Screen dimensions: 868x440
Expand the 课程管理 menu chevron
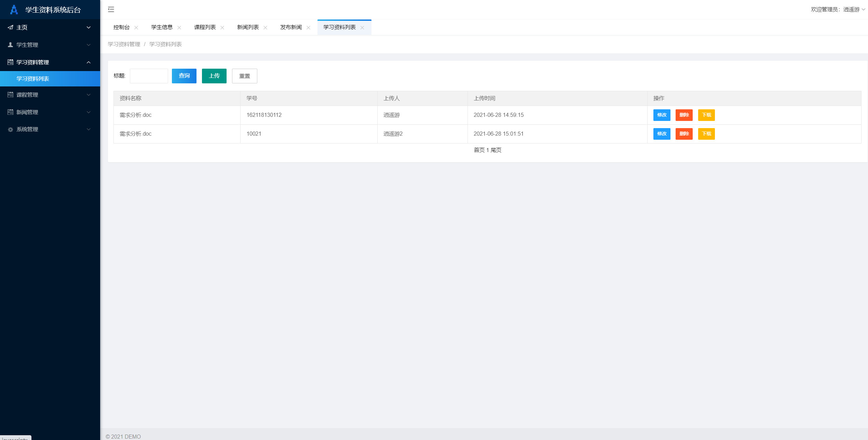[x=89, y=95]
